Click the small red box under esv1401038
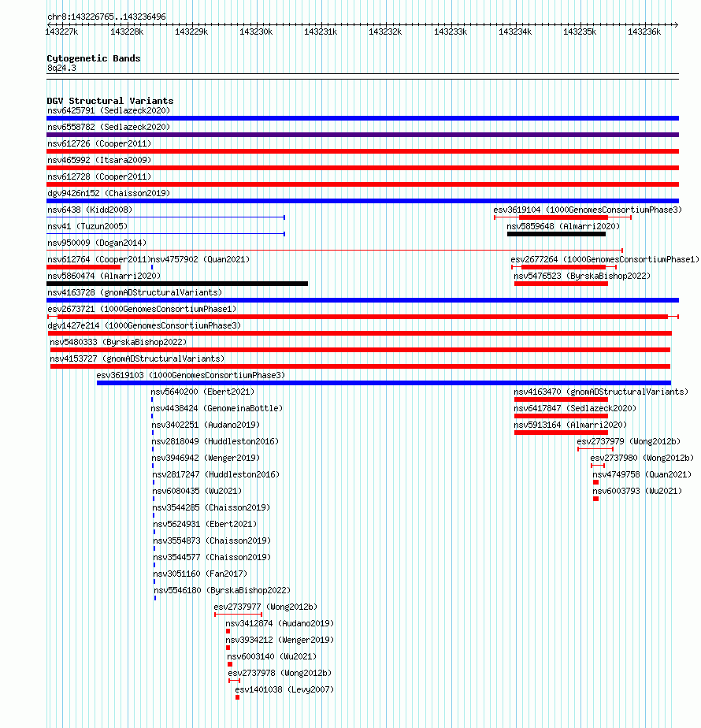 237,697
